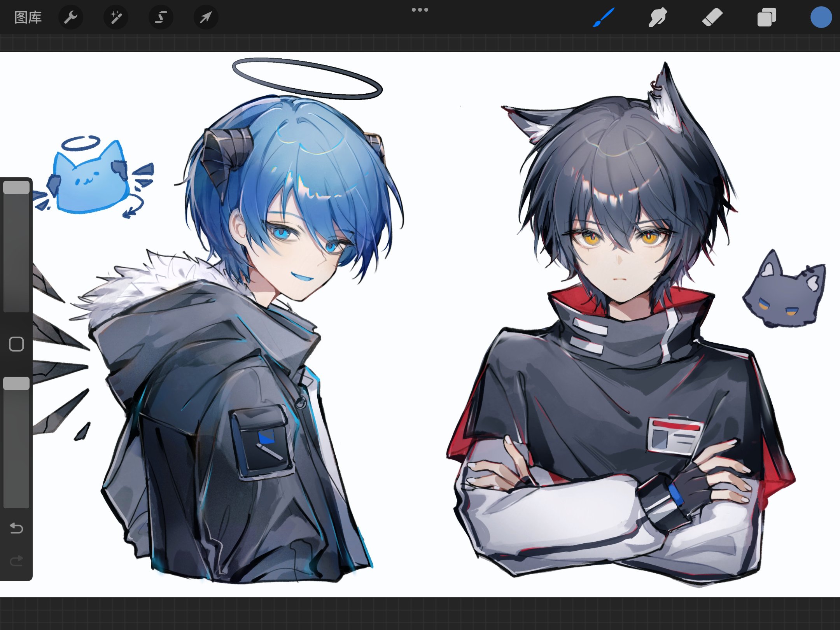Viewport: 840px width, 630px height.
Task: Open the Layers panel
Action: 766,17
